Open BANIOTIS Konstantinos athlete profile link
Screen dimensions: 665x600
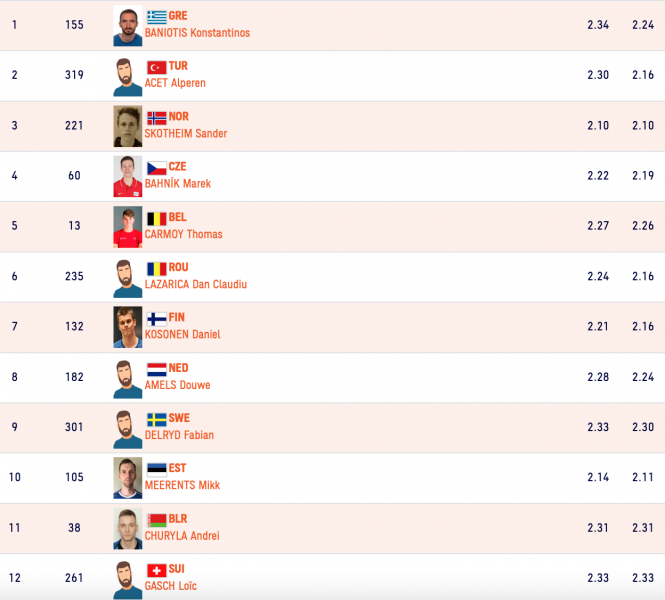click(x=197, y=33)
